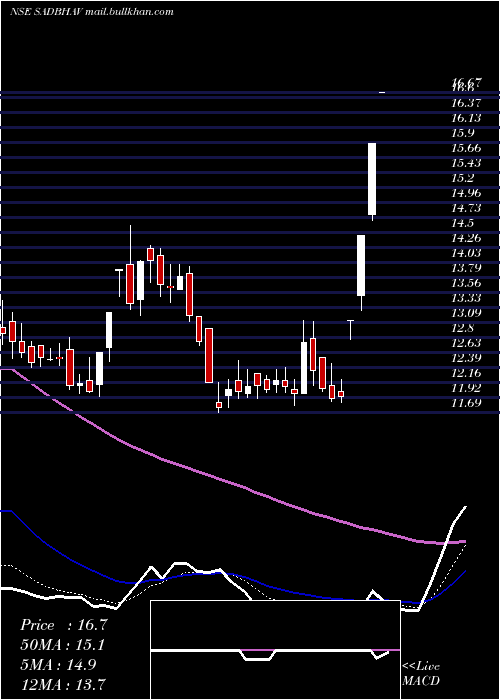Select the 16.37 price level label
The height and width of the screenshot is (700, 500).
(x=467, y=103)
